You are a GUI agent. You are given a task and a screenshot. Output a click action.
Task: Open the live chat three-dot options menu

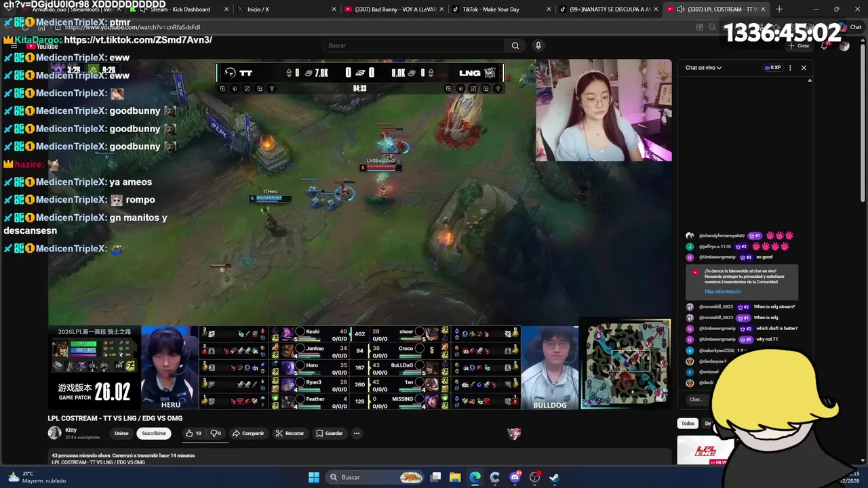790,68
